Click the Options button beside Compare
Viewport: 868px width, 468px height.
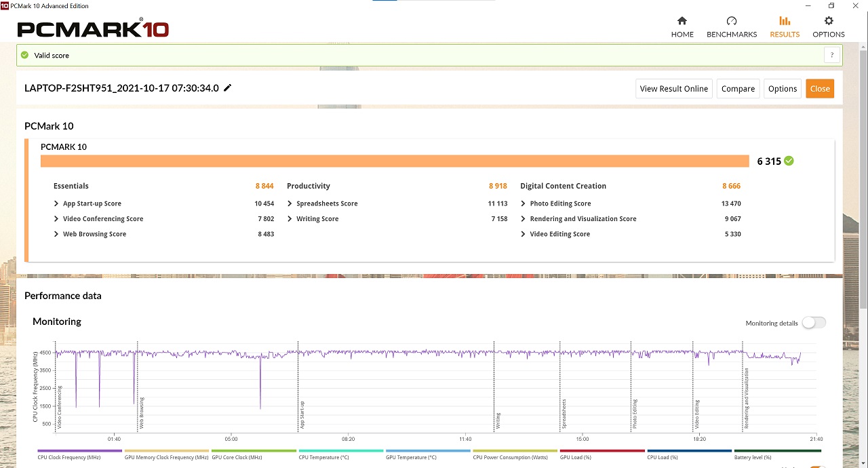tap(782, 89)
